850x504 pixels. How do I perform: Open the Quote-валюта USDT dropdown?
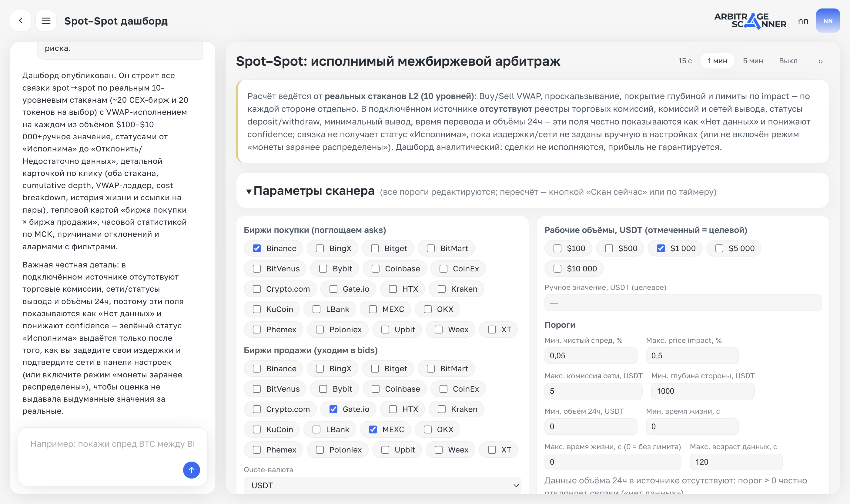(x=382, y=485)
